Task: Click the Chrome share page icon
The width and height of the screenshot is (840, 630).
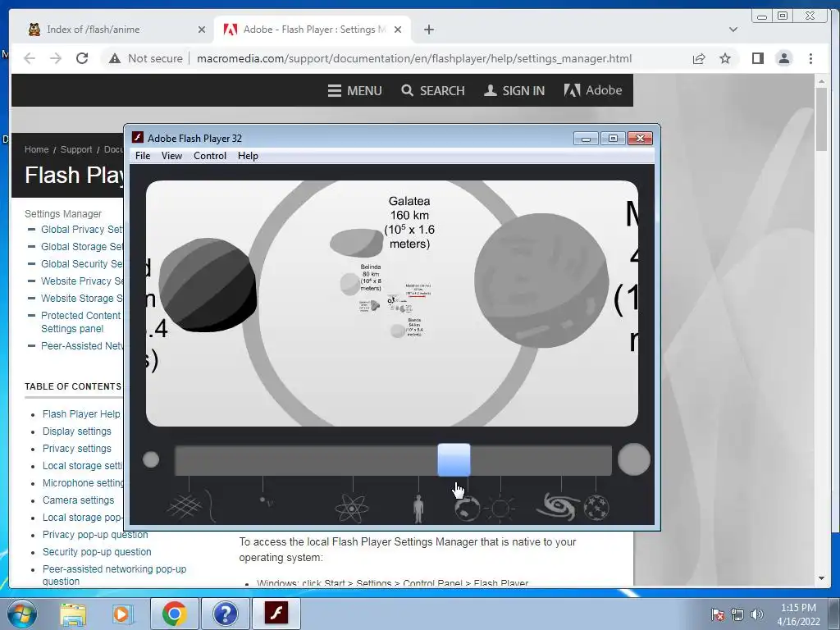Action: click(699, 58)
